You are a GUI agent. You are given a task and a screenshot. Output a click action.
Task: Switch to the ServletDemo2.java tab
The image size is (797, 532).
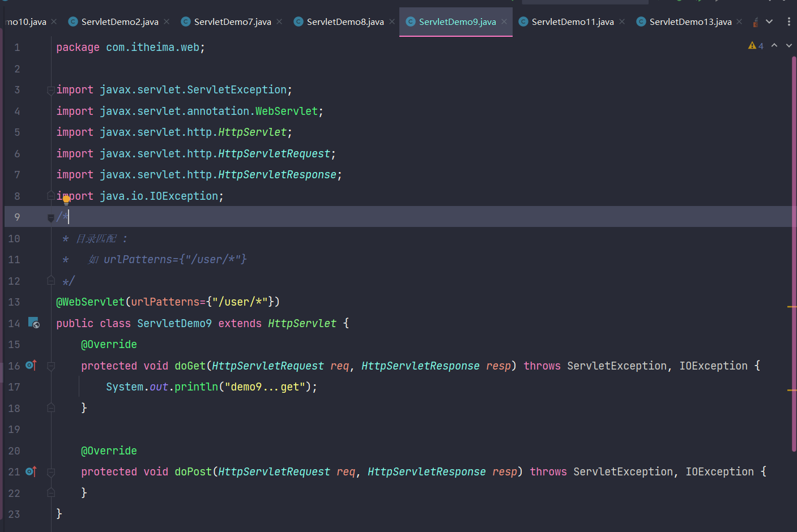click(x=120, y=22)
